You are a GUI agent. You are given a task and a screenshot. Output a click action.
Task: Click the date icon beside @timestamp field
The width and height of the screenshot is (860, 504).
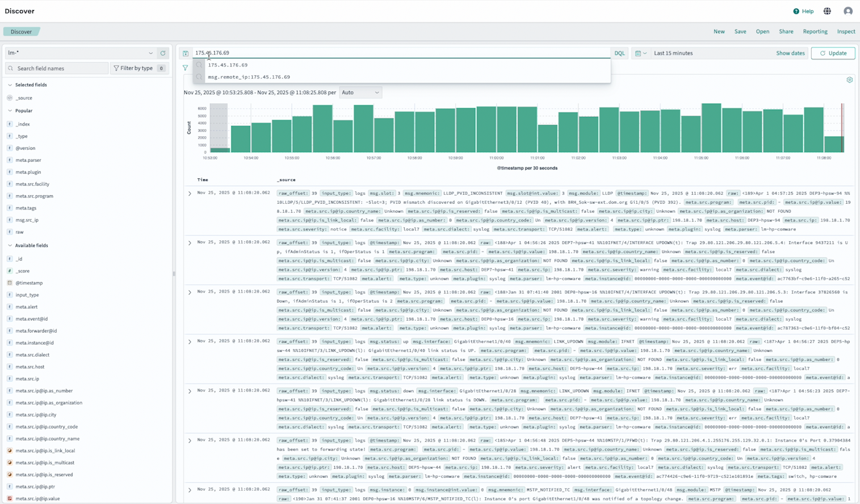point(10,283)
